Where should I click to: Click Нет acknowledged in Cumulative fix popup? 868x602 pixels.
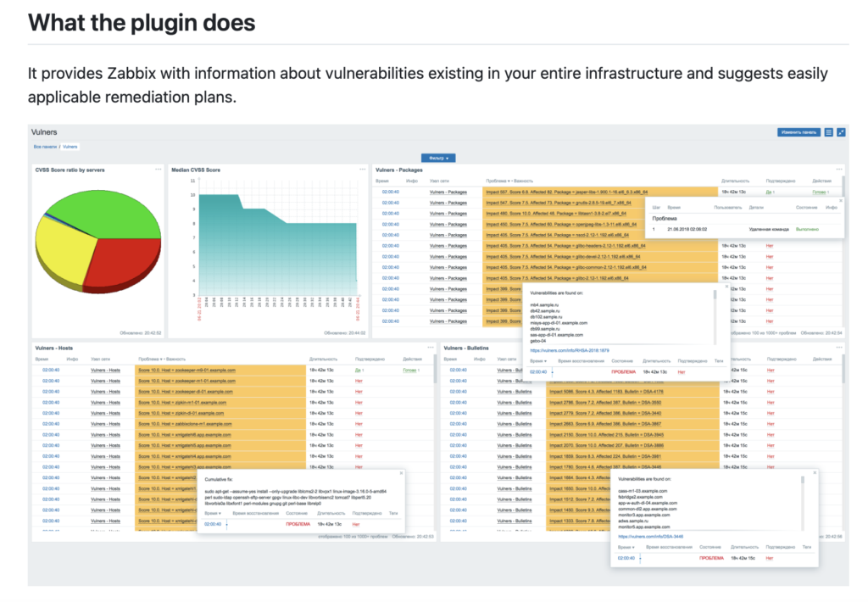coord(356,525)
